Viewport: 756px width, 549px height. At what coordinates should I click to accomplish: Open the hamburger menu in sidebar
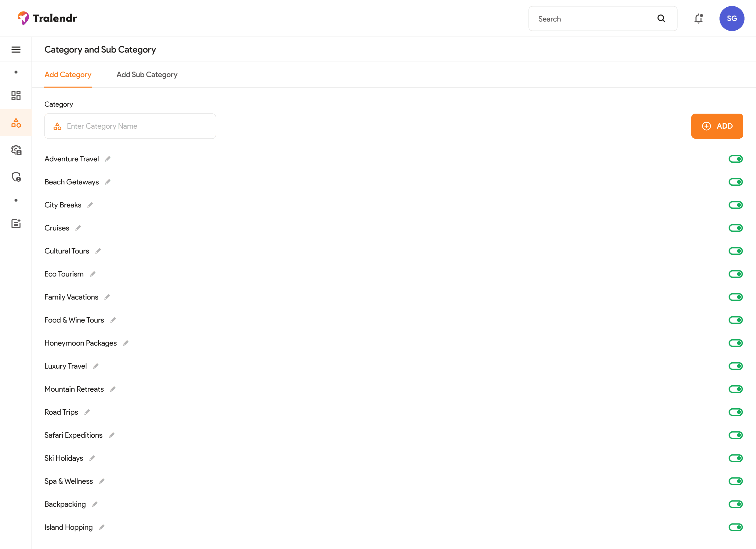click(16, 49)
